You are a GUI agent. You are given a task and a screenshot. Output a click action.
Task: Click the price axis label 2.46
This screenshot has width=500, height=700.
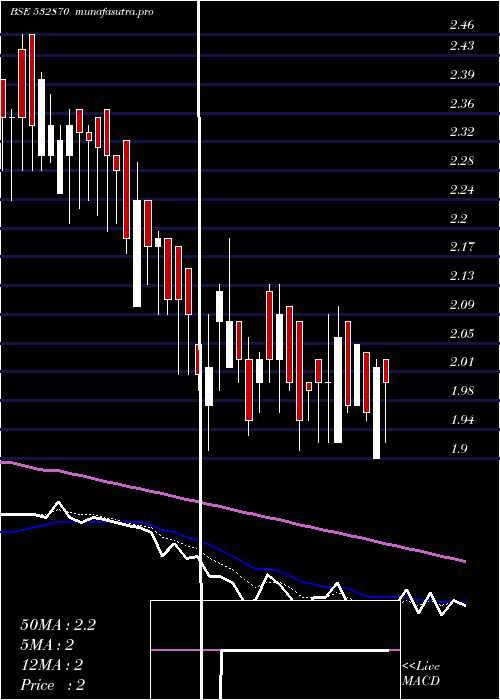click(x=462, y=25)
